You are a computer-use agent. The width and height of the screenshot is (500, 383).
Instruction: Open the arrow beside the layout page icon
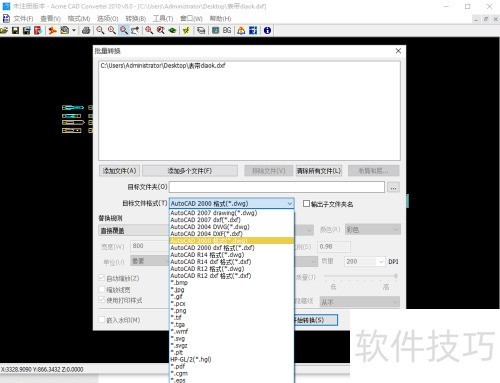[x=74, y=31]
